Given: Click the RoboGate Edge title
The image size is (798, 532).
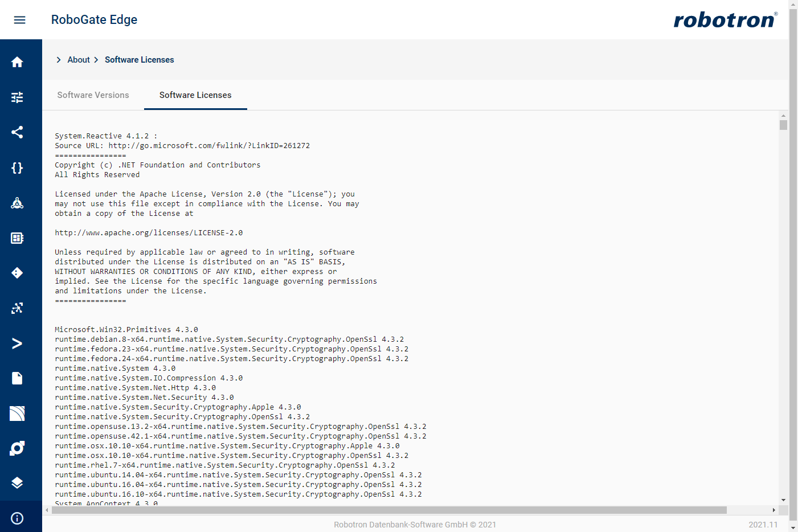Looking at the screenshot, I should 94,19.
